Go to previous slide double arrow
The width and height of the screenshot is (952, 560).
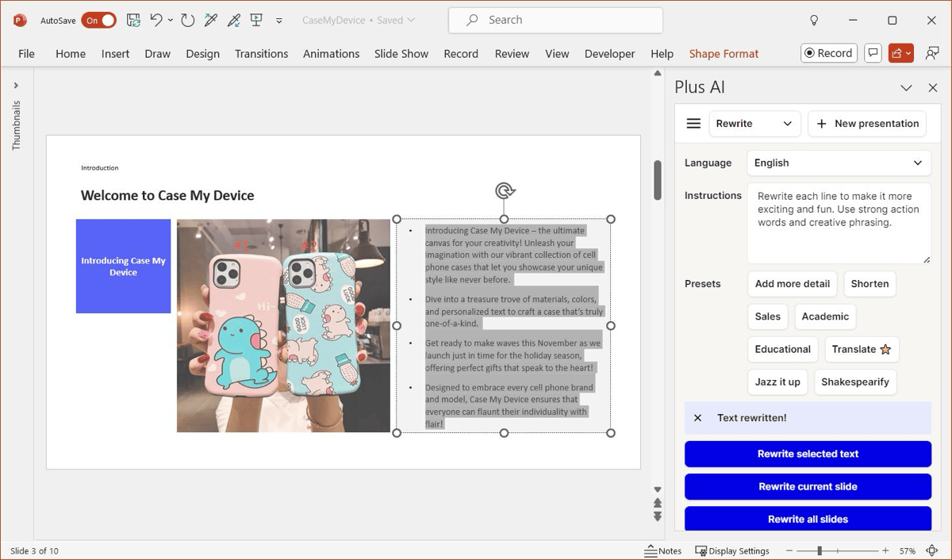657,503
